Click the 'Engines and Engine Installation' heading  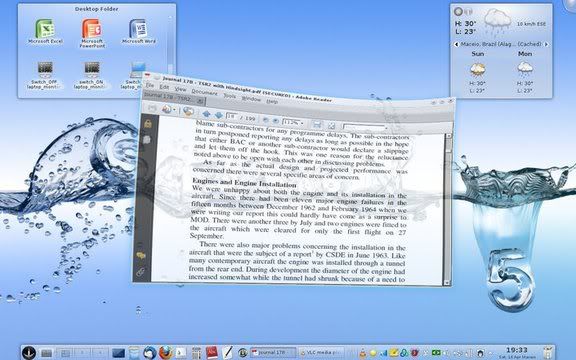[244, 183]
